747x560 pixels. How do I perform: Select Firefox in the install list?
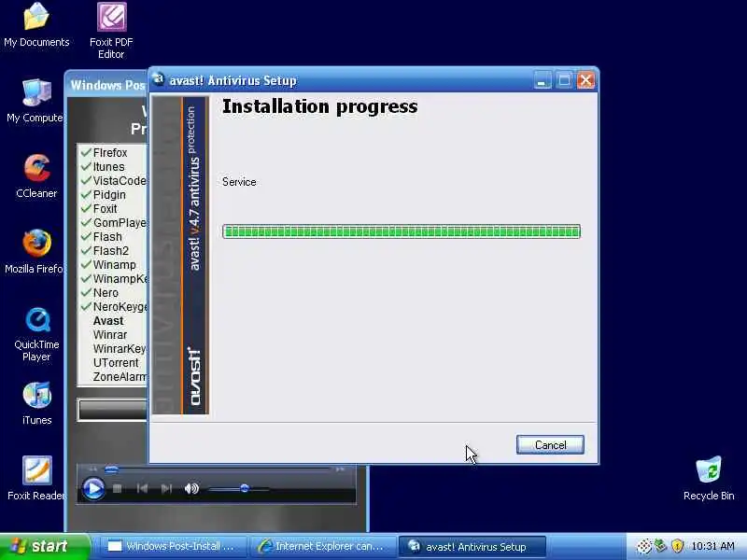(110, 153)
